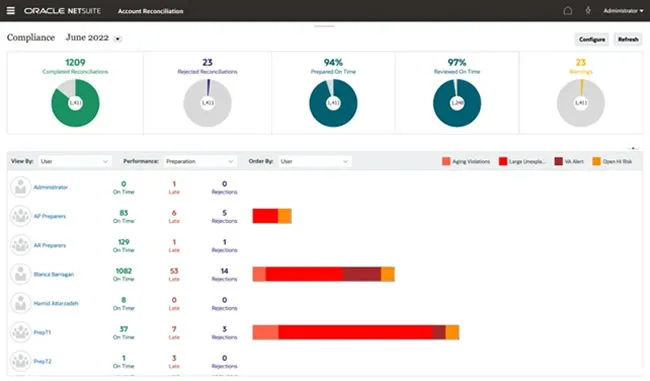Click PrepT1's orange Open Hi Risk segment
Viewport: 650px width, 381px height.
452,332
